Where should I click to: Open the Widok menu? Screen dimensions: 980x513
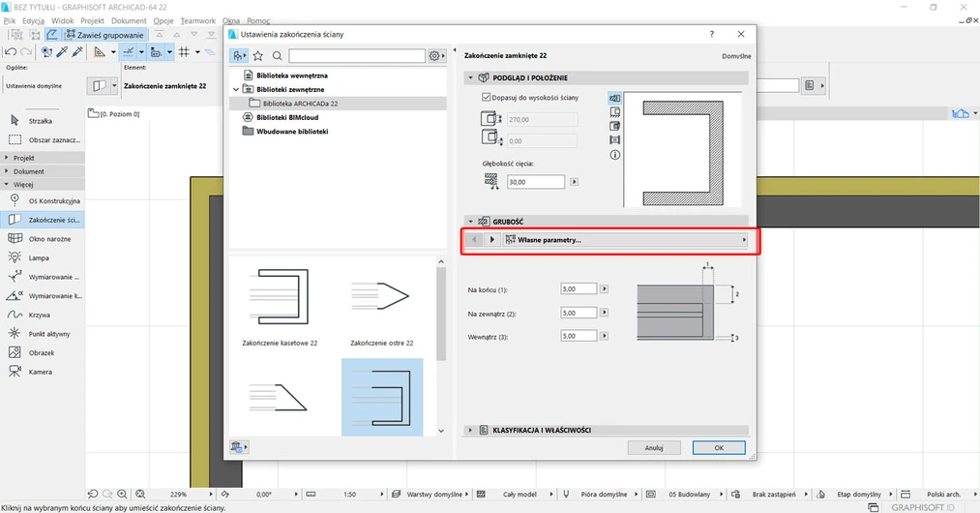click(x=63, y=20)
